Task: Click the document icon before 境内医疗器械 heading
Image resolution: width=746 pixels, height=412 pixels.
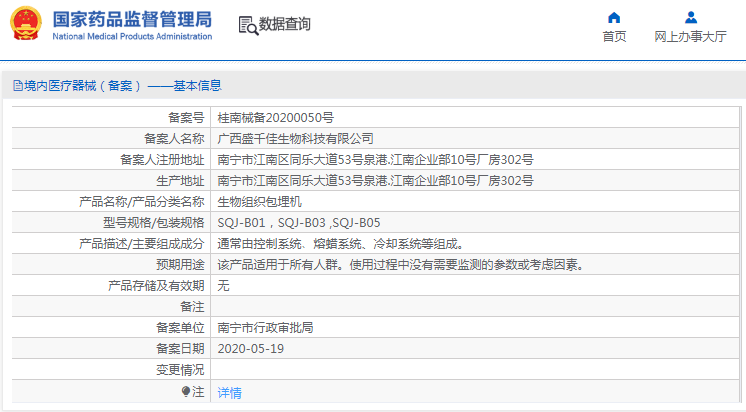Action: click(17, 86)
